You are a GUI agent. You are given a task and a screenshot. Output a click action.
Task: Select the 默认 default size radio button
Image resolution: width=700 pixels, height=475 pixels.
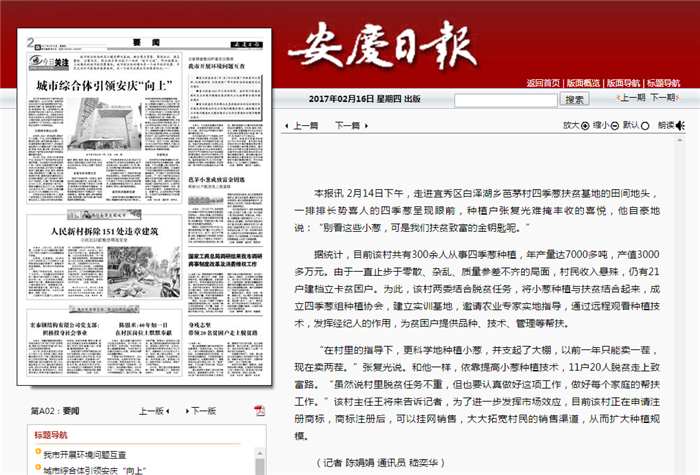pyautogui.click(x=645, y=126)
